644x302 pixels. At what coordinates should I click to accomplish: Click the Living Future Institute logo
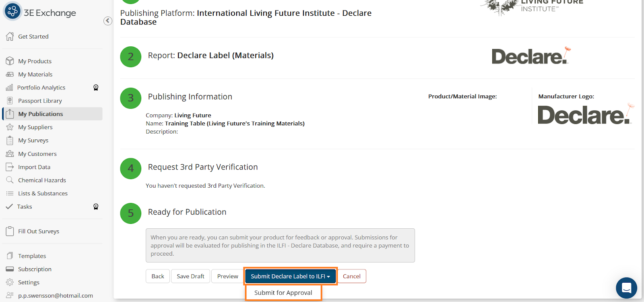531,7
